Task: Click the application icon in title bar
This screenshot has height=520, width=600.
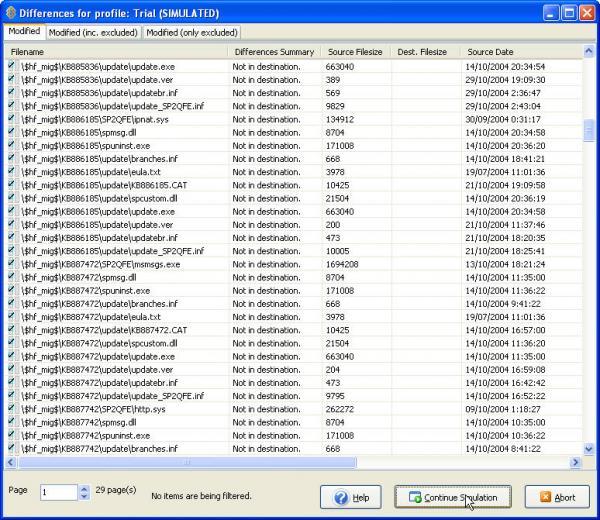Action: 11,13
